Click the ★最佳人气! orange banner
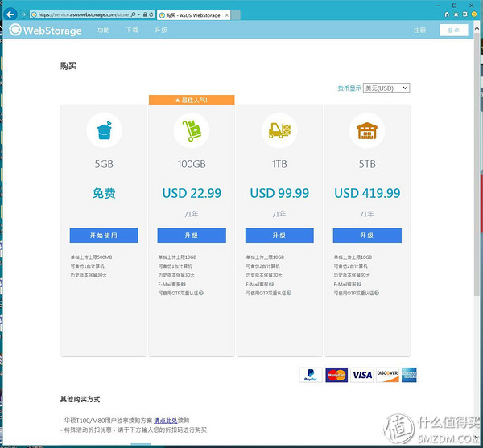This screenshot has width=483, height=448. tap(192, 100)
